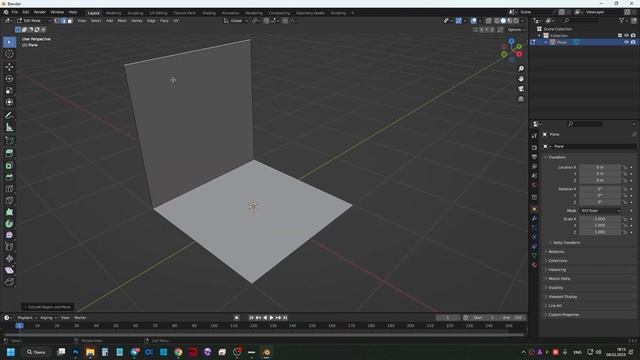Screen dimensions: 640x360
Task: Select the Rotate tool in left toolbar
Action: point(9,78)
